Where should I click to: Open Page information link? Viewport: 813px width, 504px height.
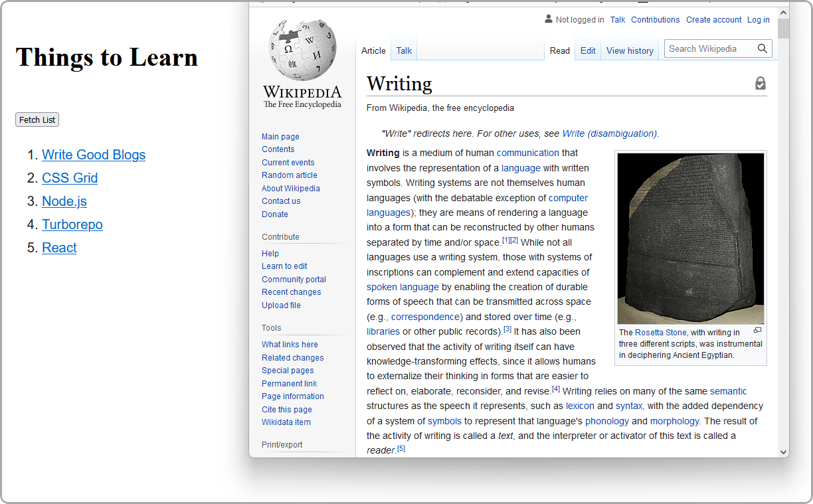pos(293,396)
